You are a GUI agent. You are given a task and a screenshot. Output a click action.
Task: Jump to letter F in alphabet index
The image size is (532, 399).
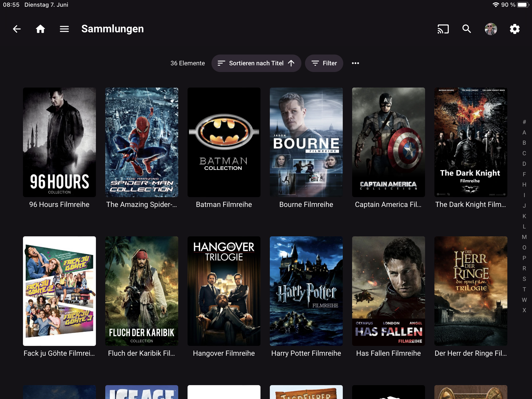(x=524, y=174)
